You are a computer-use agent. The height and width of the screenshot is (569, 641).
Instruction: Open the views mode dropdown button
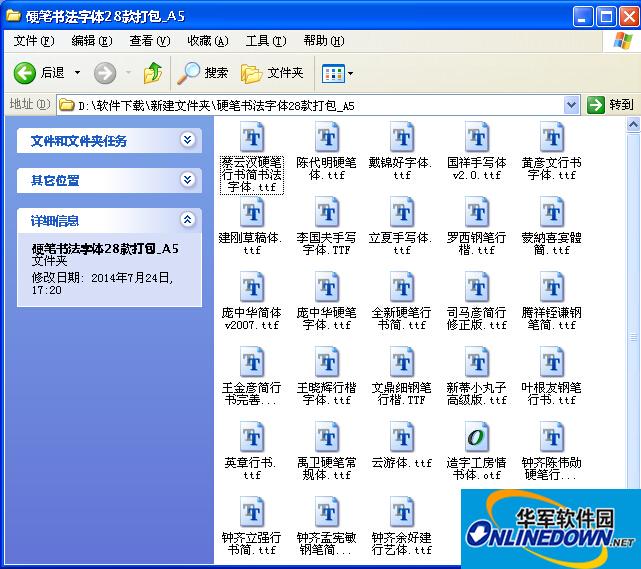click(338, 74)
